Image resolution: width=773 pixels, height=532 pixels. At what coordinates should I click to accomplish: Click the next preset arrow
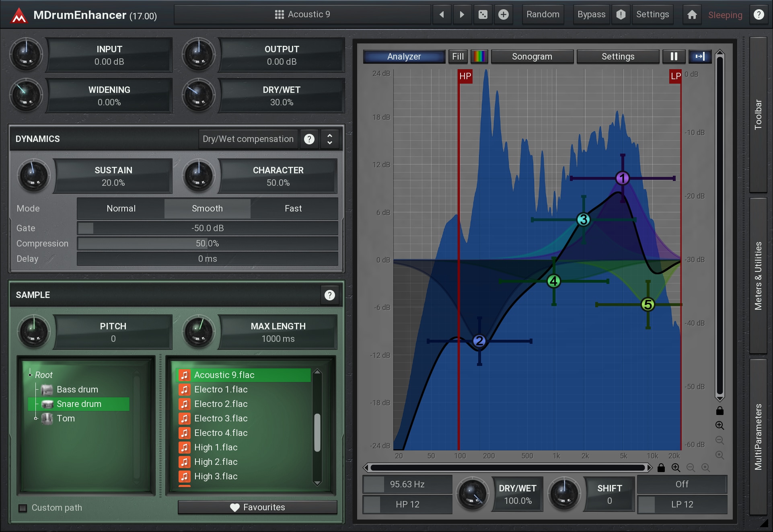462,14
